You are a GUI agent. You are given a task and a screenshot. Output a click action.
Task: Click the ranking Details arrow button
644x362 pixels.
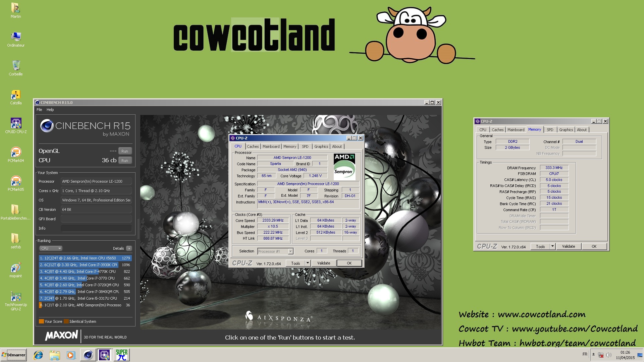[129, 248]
